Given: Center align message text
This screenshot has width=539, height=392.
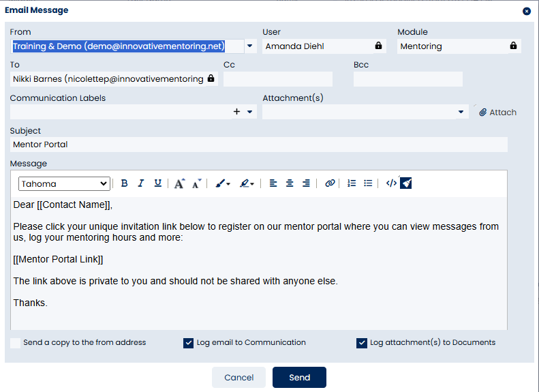Looking at the screenshot, I should 290,183.
